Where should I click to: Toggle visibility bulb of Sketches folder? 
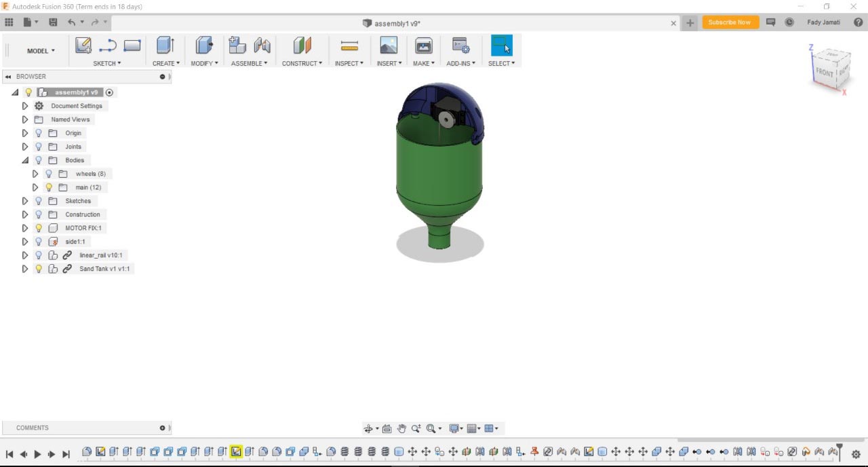tap(39, 201)
